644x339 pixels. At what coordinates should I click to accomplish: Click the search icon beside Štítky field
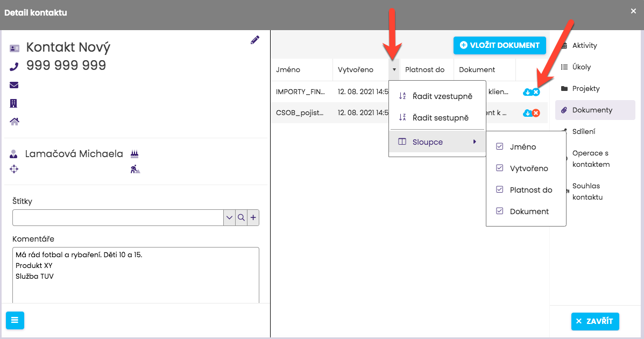coord(242,218)
